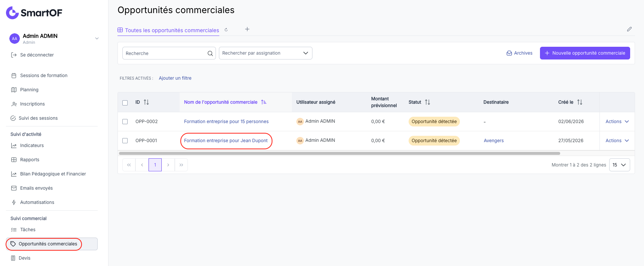Click the refresh icon next to the tab

pyautogui.click(x=226, y=30)
